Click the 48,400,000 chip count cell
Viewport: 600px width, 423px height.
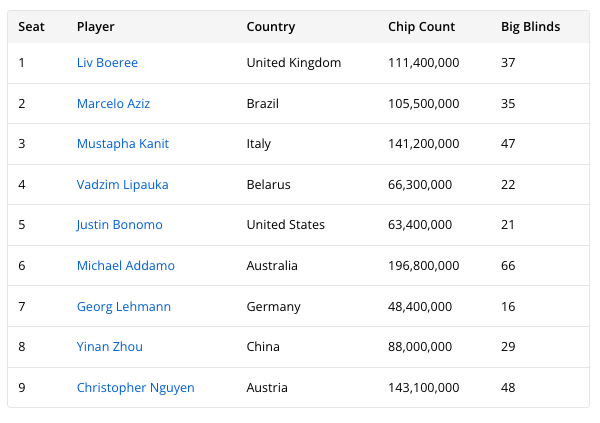[x=420, y=307]
